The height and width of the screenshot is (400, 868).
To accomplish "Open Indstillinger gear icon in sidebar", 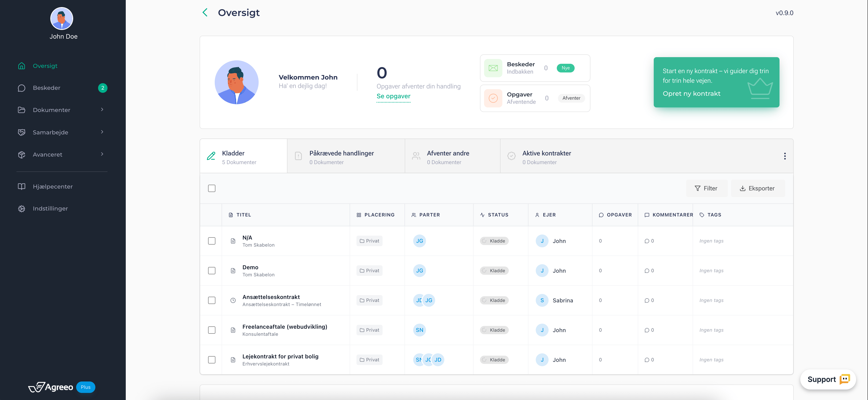I will [x=21, y=209].
